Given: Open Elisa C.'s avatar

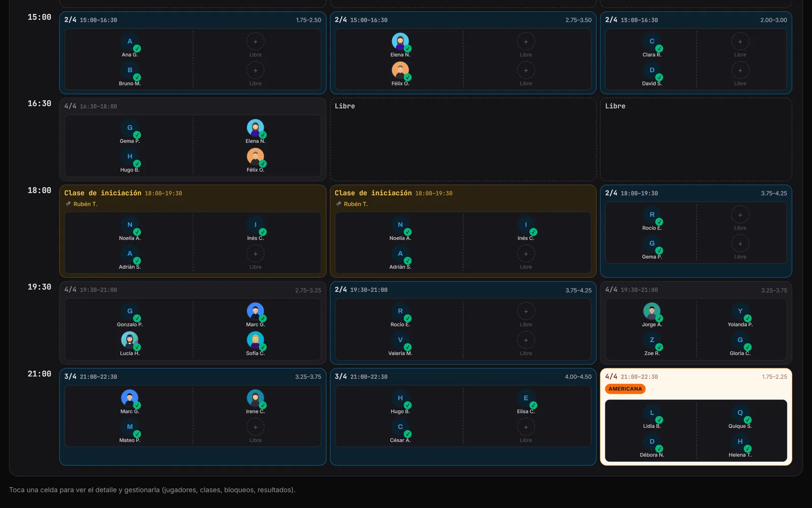Looking at the screenshot, I should tap(526, 398).
